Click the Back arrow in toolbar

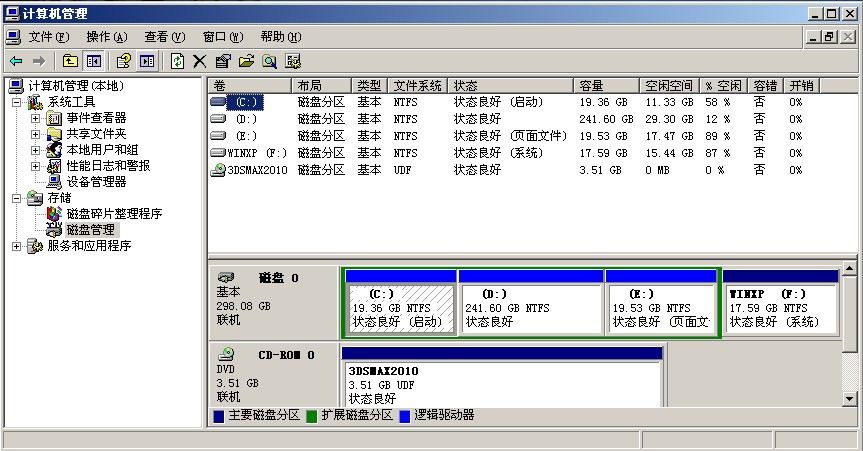(17, 61)
